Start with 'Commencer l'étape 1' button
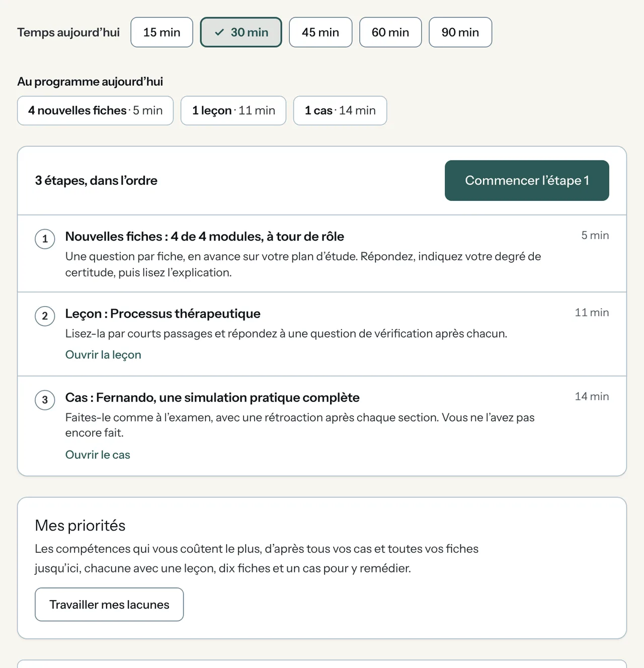The image size is (644, 668). [527, 180]
